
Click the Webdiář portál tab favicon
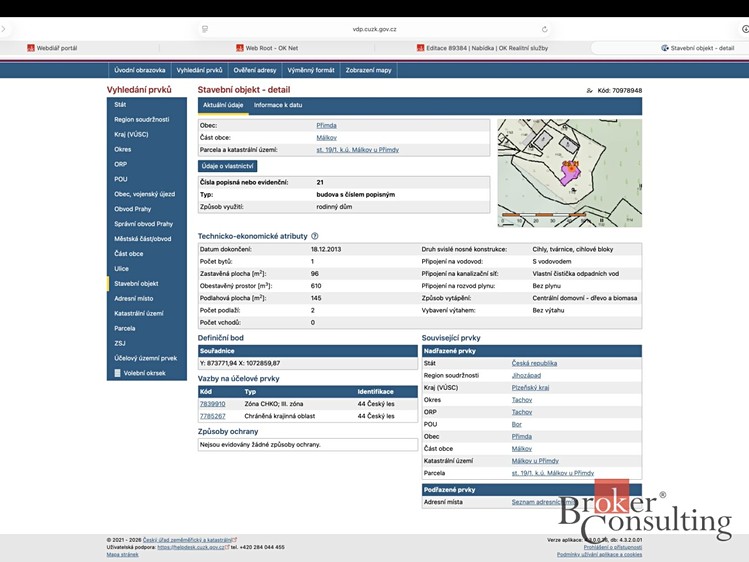pyautogui.click(x=31, y=48)
